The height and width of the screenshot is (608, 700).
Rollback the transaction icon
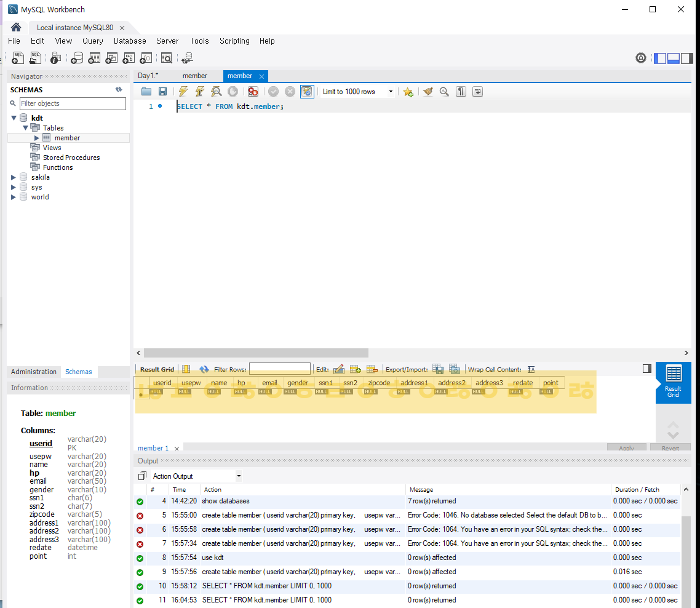pyautogui.click(x=290, y=92)
